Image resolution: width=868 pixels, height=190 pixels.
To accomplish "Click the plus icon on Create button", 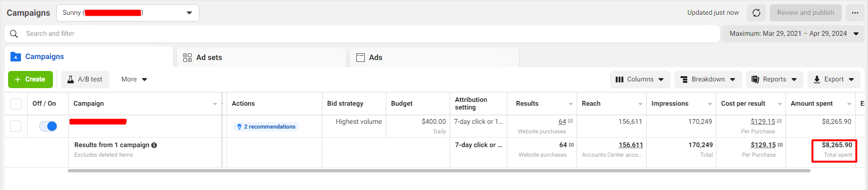I will point(18,80).
